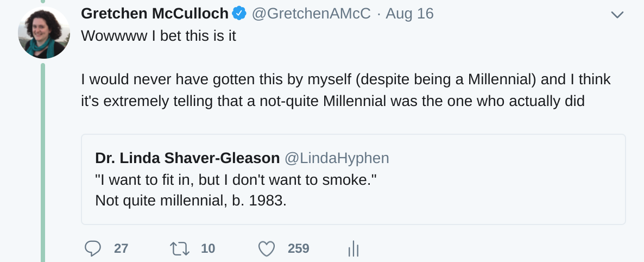The height and width of the screenshot is (262, 644).
Task: Click "Not quite millennial, b. 1983." line
Action: coord(191,200)
